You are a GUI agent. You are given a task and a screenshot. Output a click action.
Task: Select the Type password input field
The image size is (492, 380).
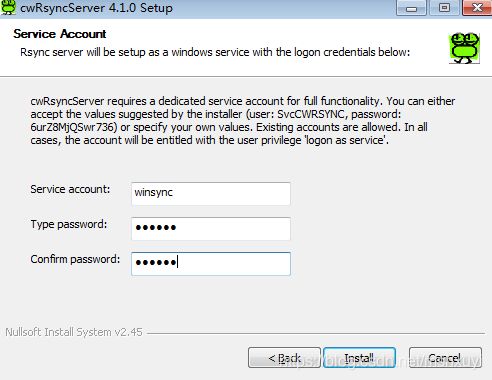pos(211,228)
